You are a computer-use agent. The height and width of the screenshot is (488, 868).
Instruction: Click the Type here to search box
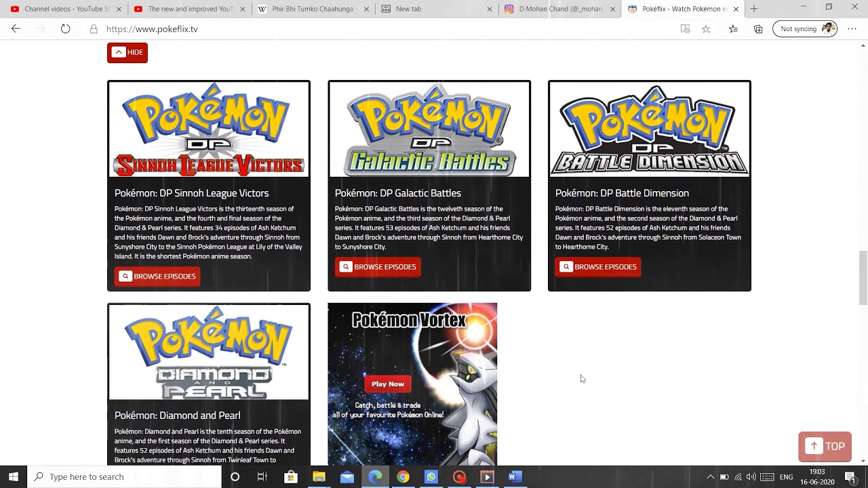(125, 476)
